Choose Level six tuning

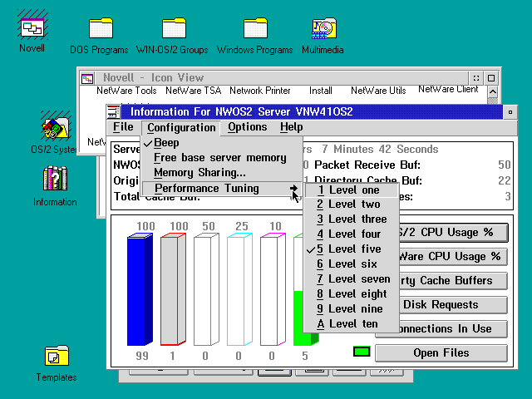(x=351, y=264)
